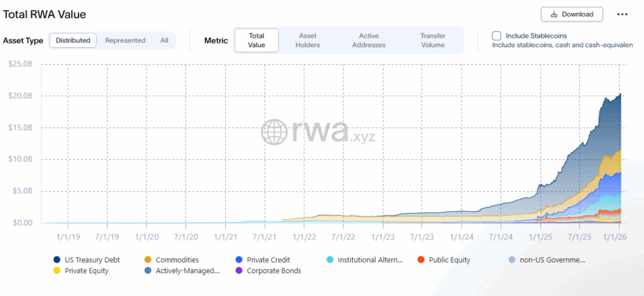
Task: Select the All asset type
Action: (x=164, y=40)
